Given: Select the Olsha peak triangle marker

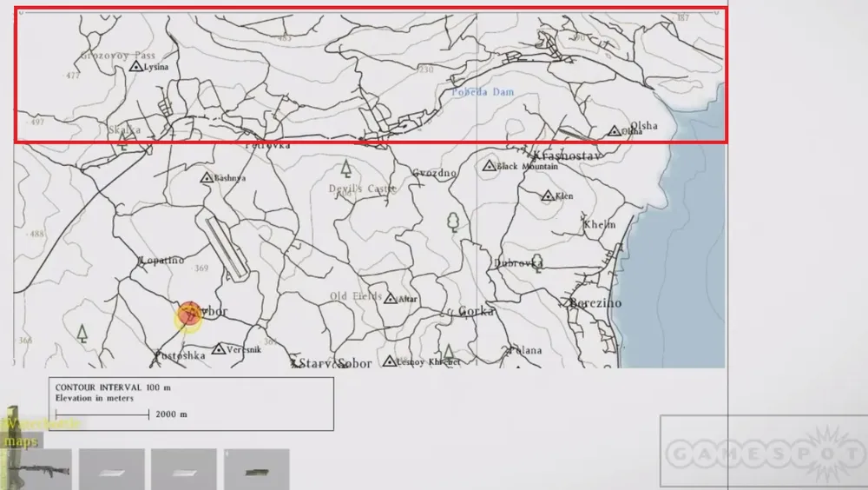Looking at the screenshot, I should [615, 131].
